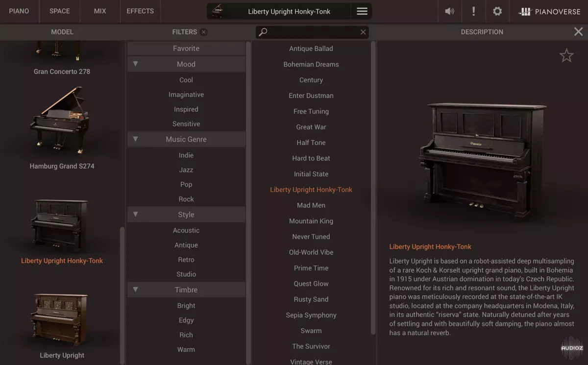The height and width of the screenshot is (365, 588).
Task: Load the Never Tuned preset
Action: [x=311, y=237]
